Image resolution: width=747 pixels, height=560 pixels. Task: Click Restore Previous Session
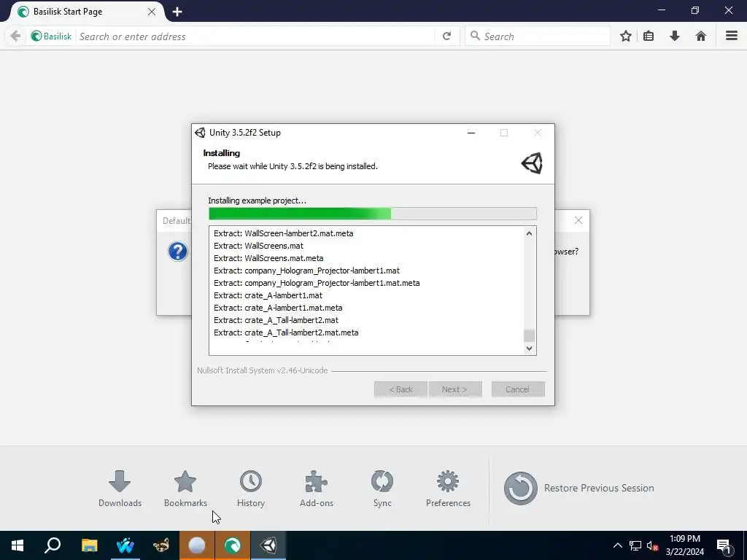(578, 488)
